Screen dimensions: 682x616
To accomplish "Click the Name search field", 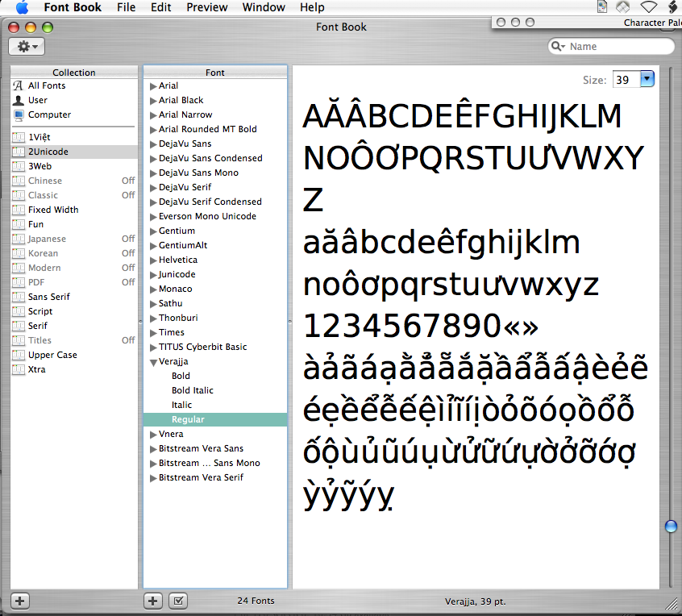I will coord(611,46).
